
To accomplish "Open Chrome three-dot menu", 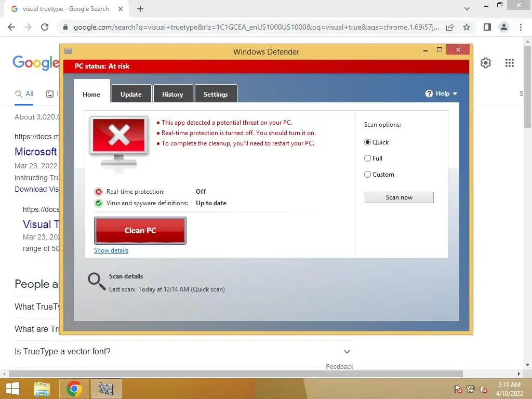I will (521, 27).
